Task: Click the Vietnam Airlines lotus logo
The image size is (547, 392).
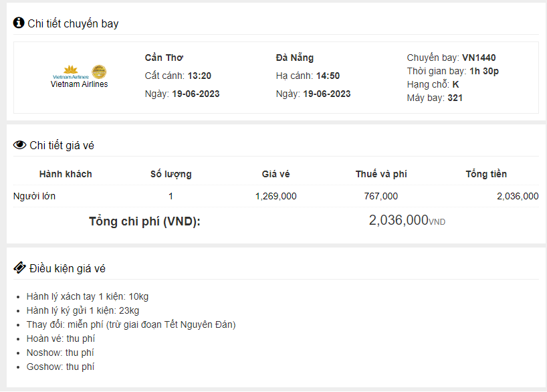Action: pyautogui.click(x=70, y=71)
